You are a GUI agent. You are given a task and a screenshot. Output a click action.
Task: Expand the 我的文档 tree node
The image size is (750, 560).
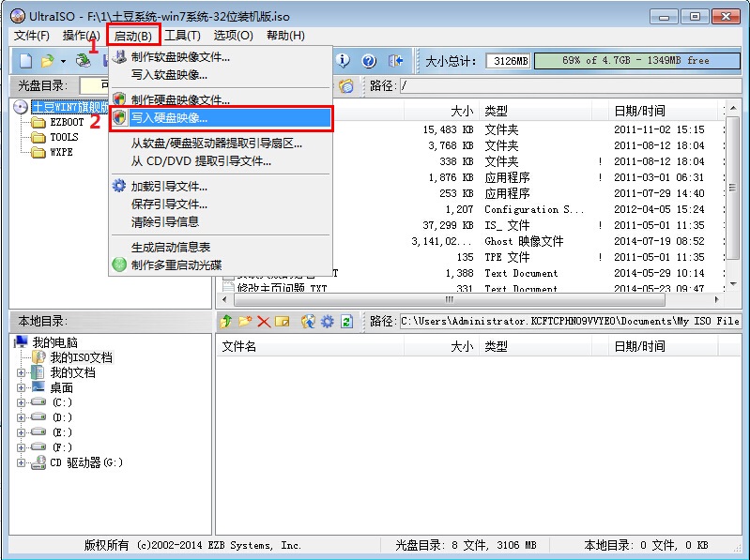pos(21,372)
